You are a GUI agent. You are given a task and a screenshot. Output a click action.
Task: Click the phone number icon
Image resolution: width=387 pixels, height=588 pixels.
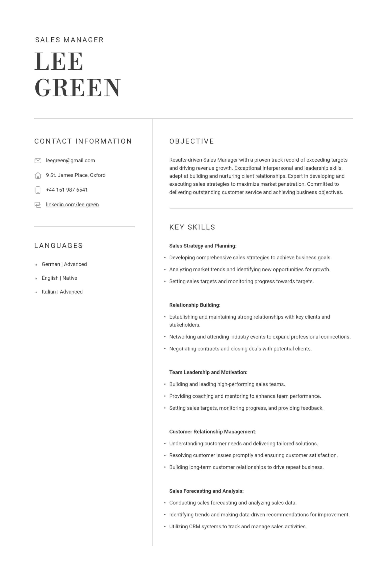click(x=38, y=190)
